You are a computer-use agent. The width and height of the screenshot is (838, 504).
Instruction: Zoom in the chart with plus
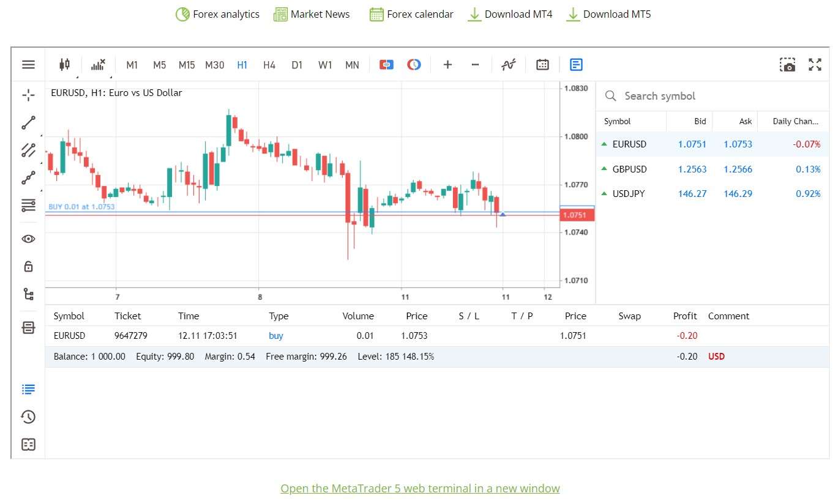447,65
